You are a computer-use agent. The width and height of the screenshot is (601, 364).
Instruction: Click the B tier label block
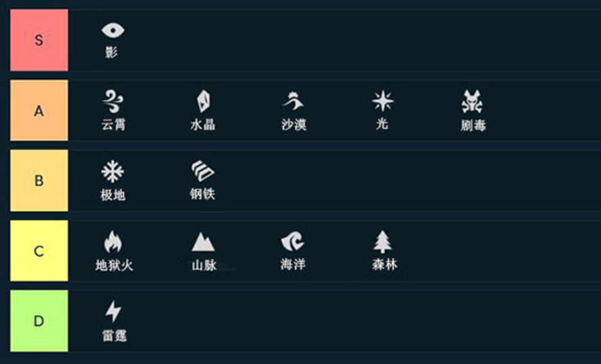coord(39,181)
